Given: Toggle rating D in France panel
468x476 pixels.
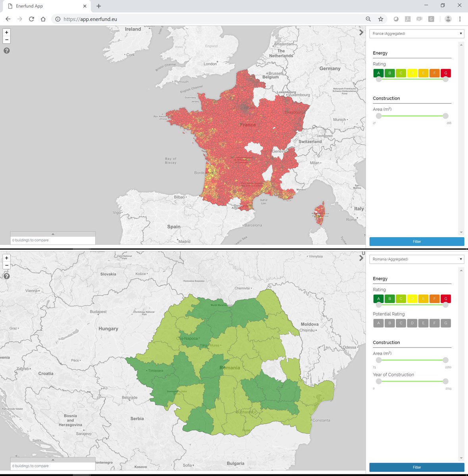Looking at the screenshot, I should (x=412, y=73).
